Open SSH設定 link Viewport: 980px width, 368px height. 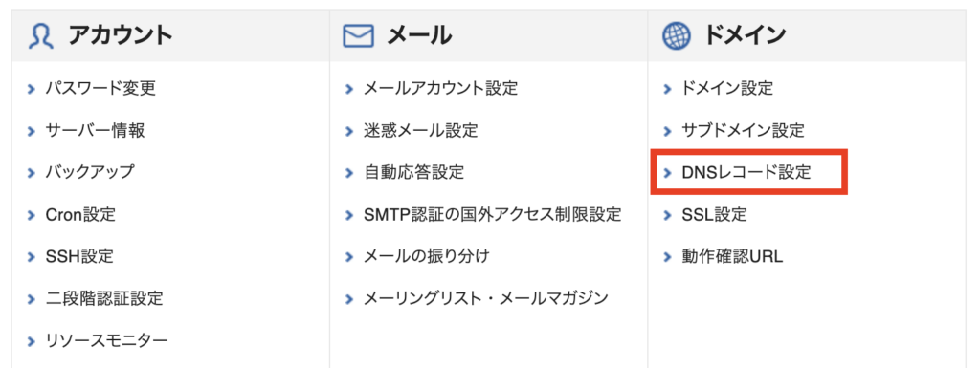[79, 256]
